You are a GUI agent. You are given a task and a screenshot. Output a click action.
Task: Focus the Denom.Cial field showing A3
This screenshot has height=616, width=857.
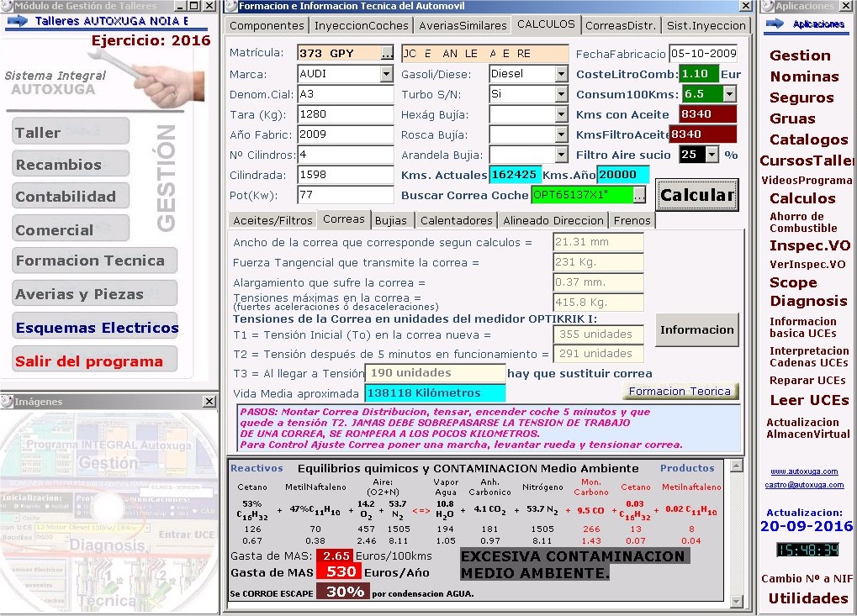346,94
